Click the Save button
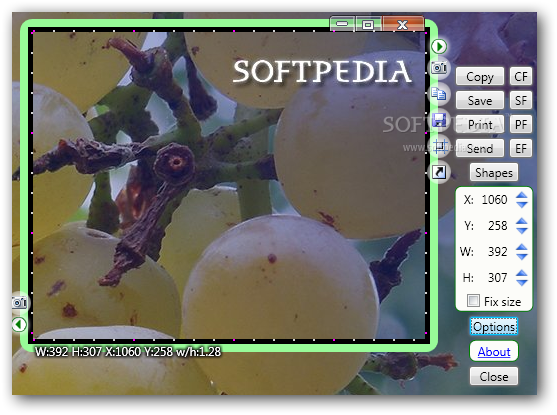The height and width of the screenshot is (415, 557). click(480, 100)
